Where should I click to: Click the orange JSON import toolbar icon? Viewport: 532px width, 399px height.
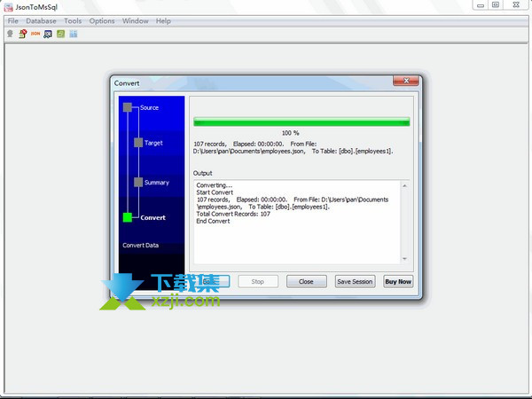click(35, 34)
